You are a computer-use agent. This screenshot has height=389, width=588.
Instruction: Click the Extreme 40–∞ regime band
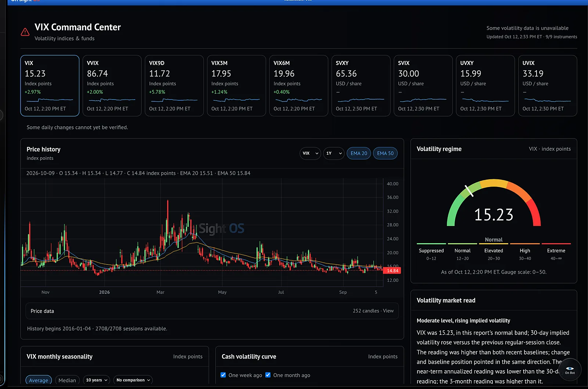[556, 252]
